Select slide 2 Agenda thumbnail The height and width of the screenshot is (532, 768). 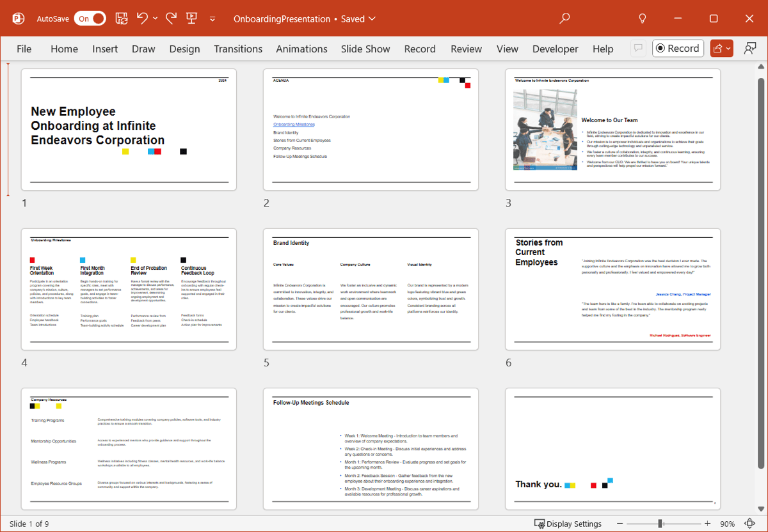[x=371, y=129]
